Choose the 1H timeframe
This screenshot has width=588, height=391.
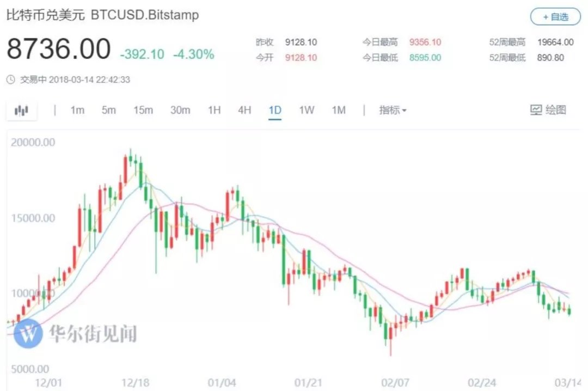click(214, 110)
